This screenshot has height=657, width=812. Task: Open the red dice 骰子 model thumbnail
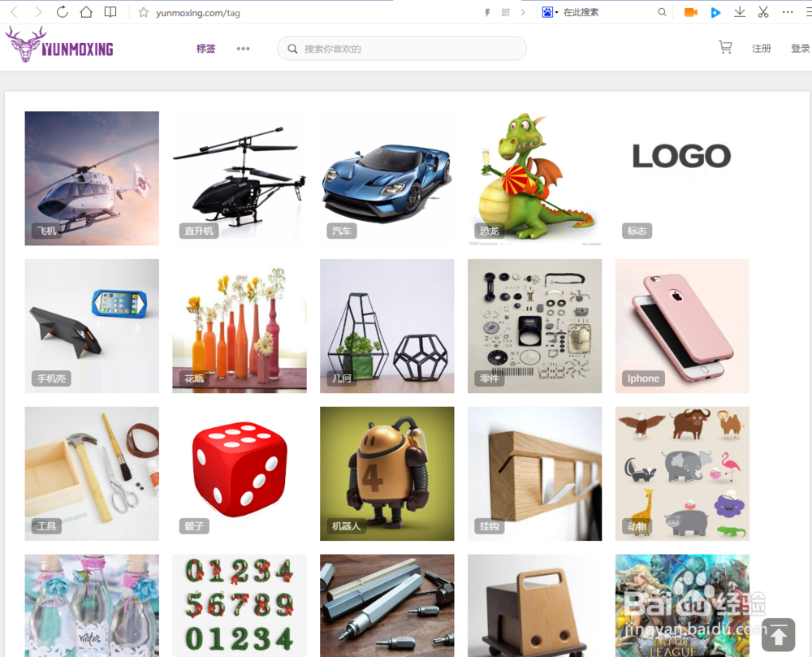[239, 473]
